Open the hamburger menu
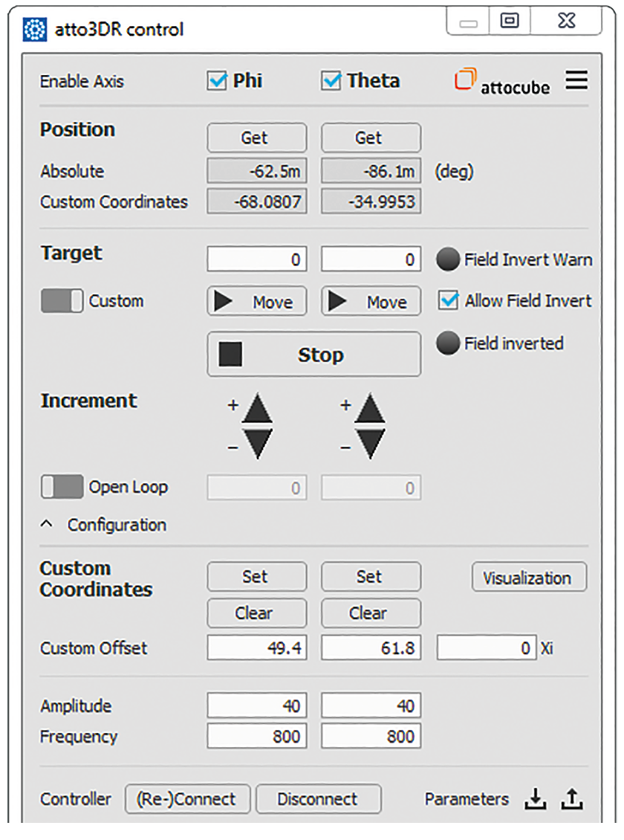Screen dimensions: 624x840 tap(576, 80)
